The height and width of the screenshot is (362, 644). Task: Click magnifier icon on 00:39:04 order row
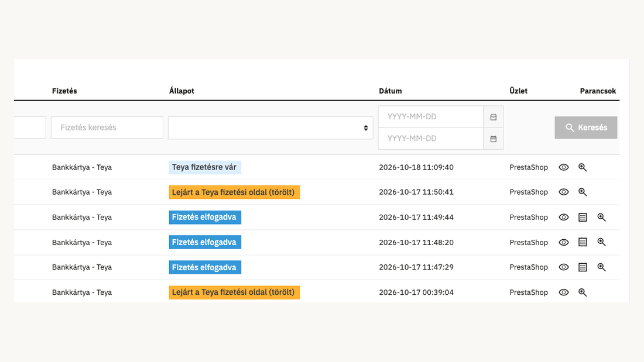(x=583, y=292)
